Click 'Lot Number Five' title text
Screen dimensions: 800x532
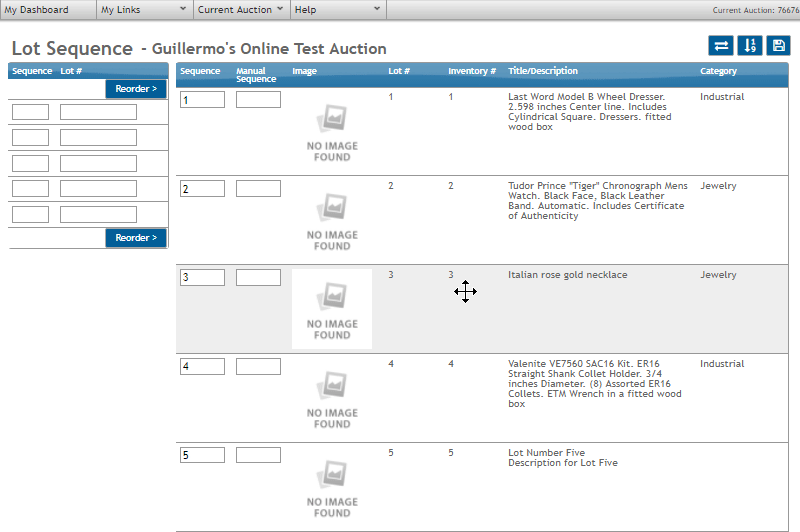[x=546, y=453]
